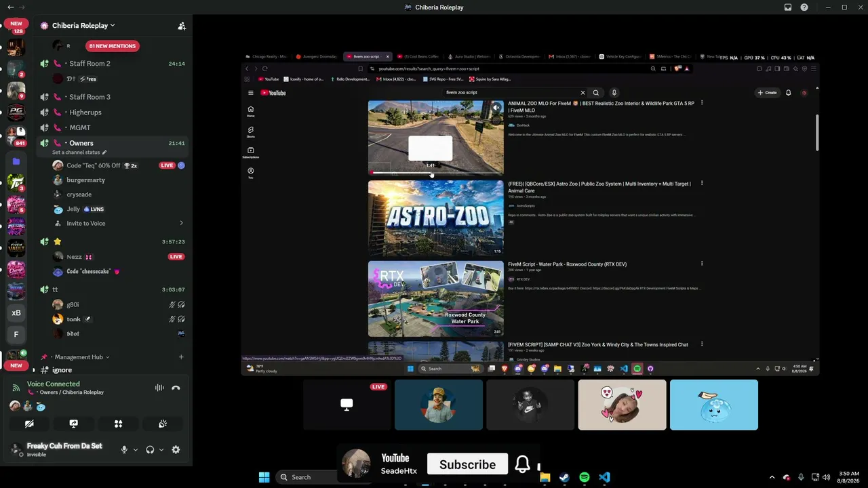868x488 pixels.
Task: Select the Owners voice channel
Action: pos(113,143)
